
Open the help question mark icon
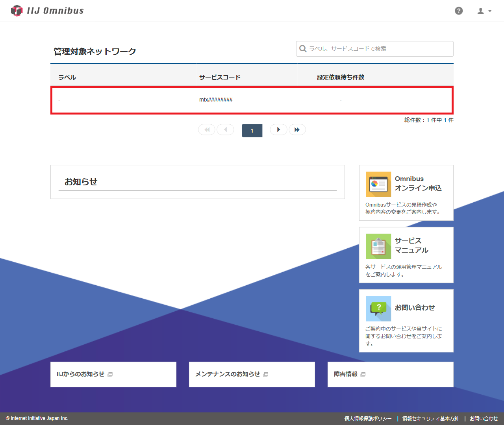pyautogui.click(x=459, y=11)
